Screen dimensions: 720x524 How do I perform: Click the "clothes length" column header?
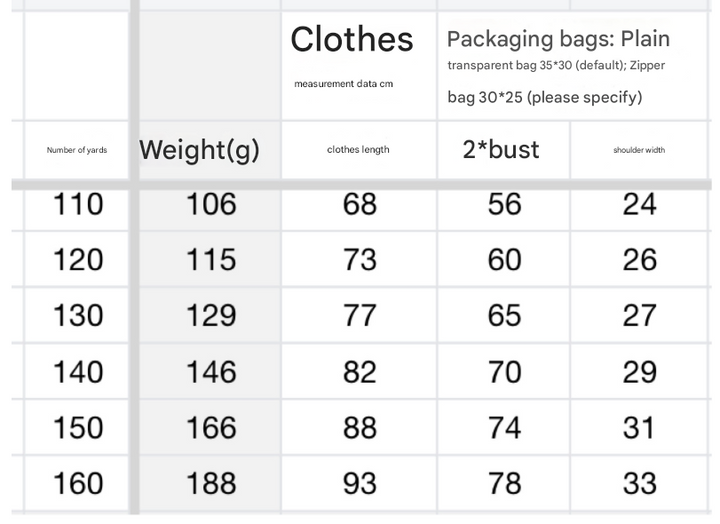coord(358,150)
